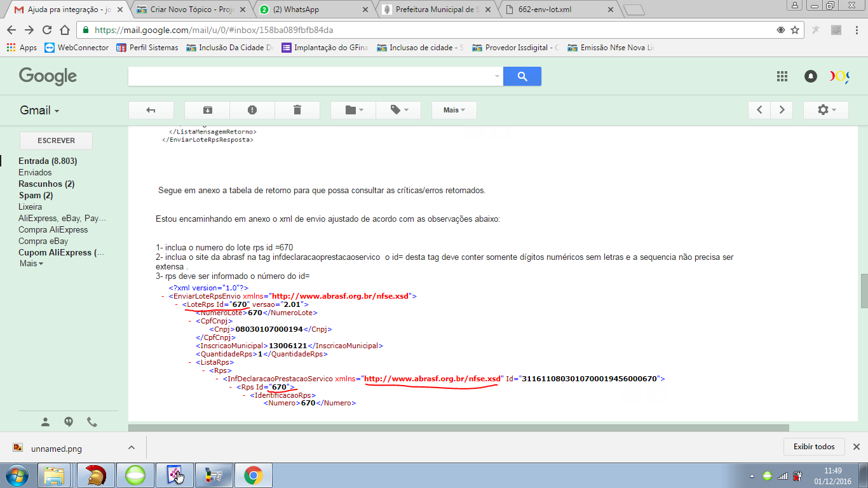Go to the newer email arrow
Image resolution: width=868 pixels, height=488 pixels.
(759, 110)
